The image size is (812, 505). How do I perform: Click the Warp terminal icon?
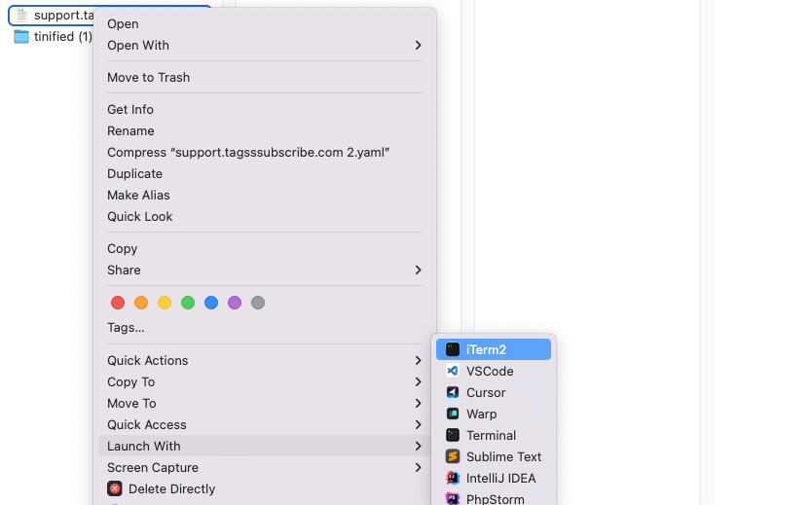(x=453, y=414)
